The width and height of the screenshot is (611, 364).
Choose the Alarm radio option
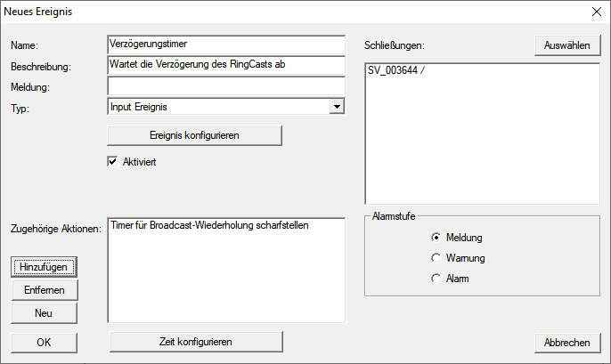click(x=436, y=279)
